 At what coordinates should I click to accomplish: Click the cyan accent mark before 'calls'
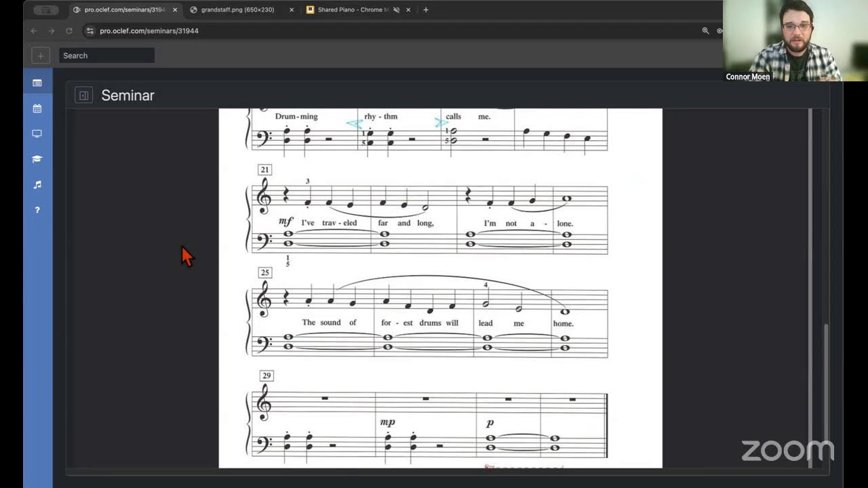[441, 123]
